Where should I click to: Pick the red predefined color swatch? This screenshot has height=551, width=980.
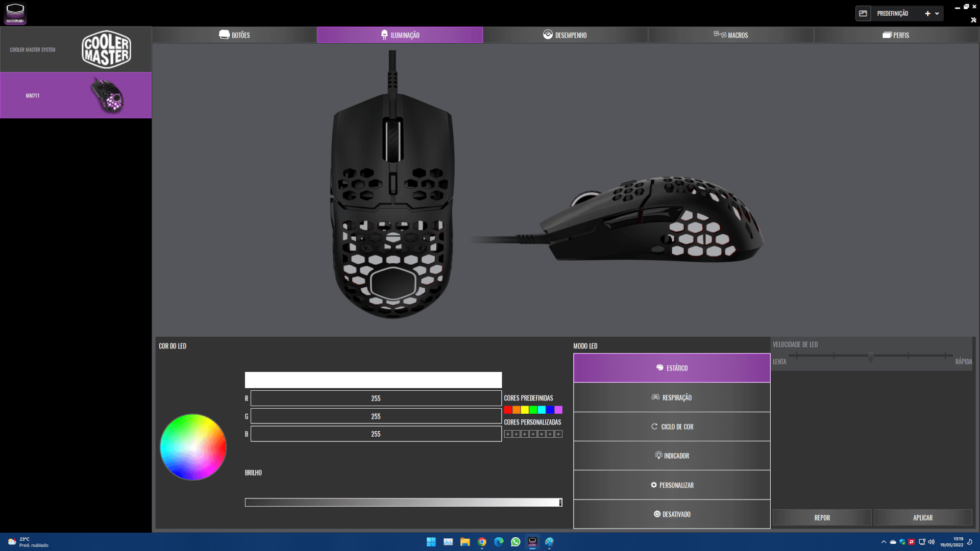(x=508, y=410)
